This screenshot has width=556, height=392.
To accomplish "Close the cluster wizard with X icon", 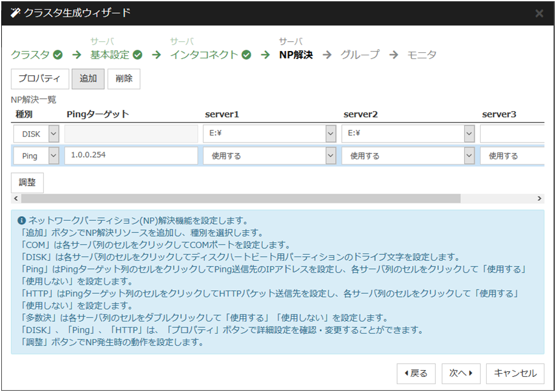I will tap(539, 13).
